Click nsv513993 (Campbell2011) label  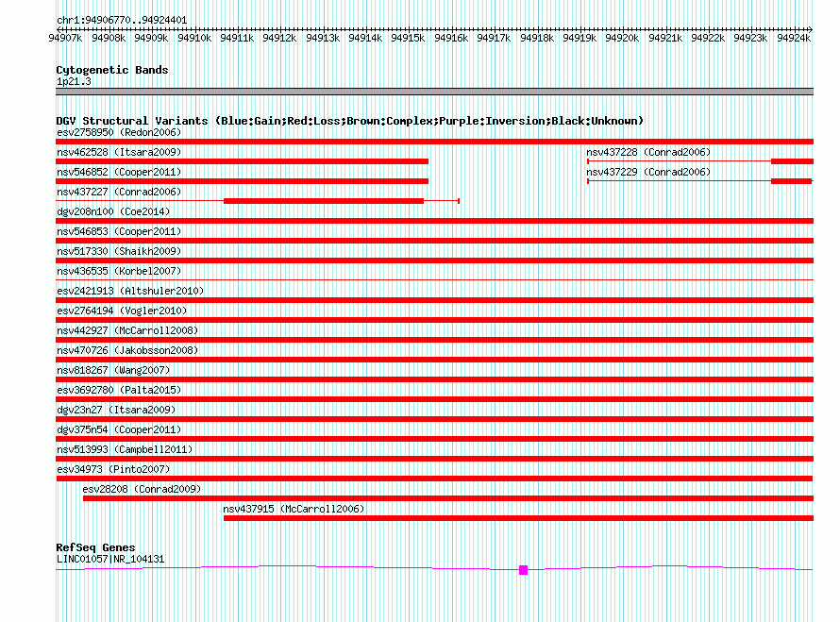(125, 449)
